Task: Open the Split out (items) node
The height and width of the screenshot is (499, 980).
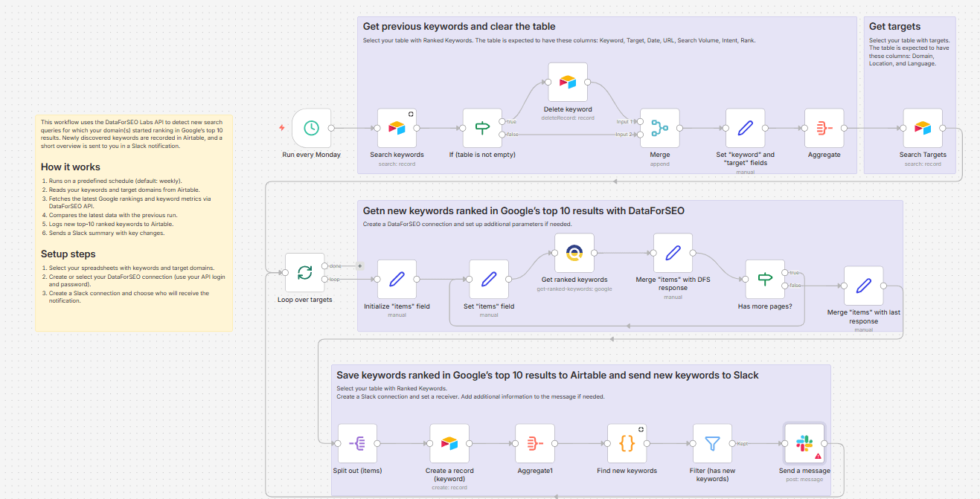Action: coord(358,444)
